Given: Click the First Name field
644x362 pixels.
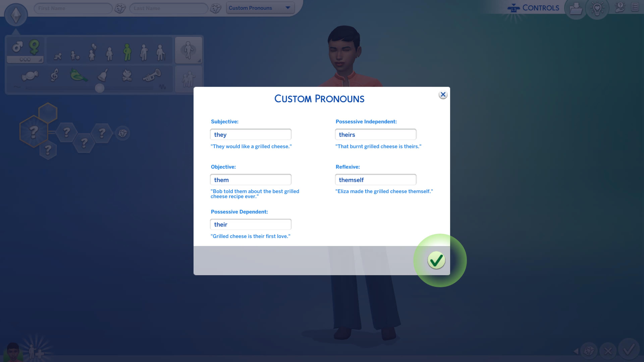Looking at the screenshot, I should tap(73, 8).
